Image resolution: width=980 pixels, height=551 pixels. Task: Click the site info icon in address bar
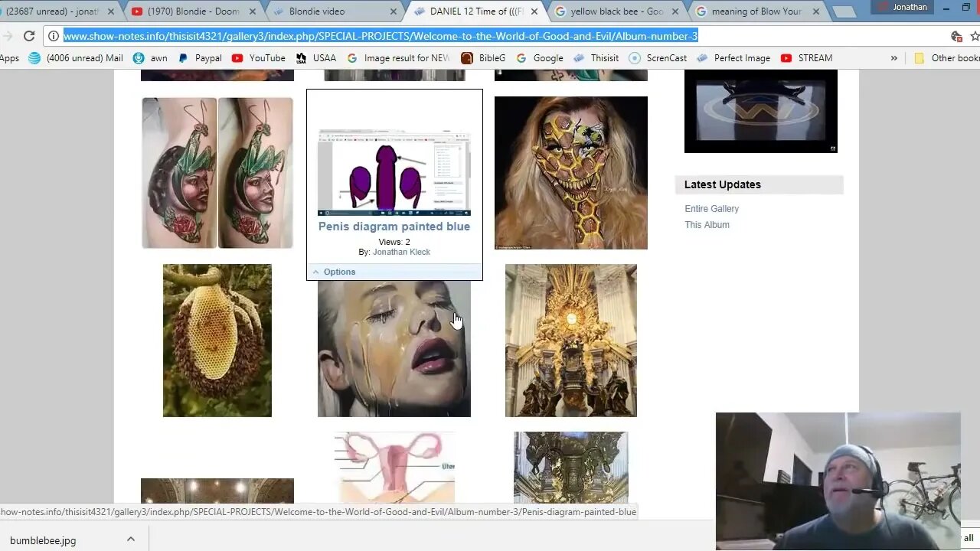(x=53, y=36)
